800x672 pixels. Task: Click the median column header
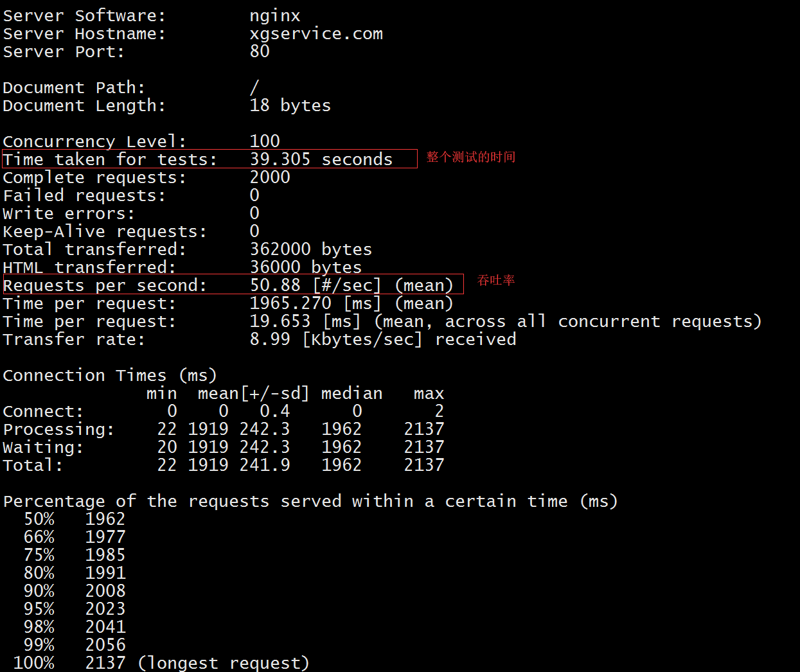tap(351, 393)
